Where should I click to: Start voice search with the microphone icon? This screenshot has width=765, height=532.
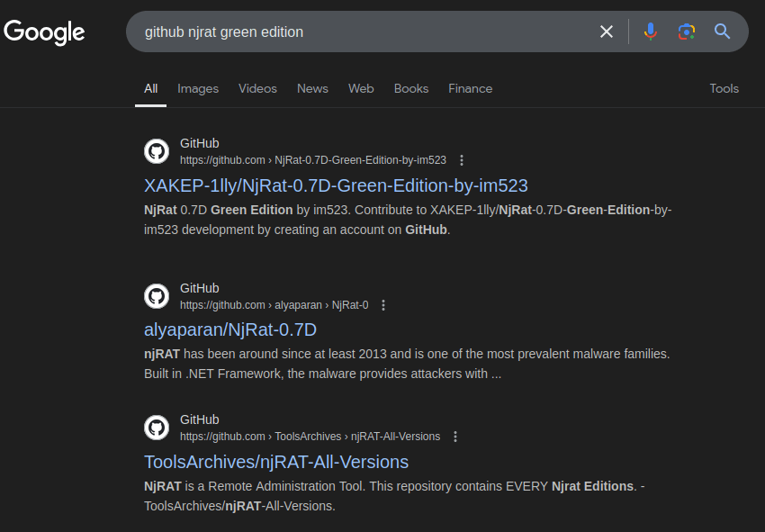tap(650, 32)
